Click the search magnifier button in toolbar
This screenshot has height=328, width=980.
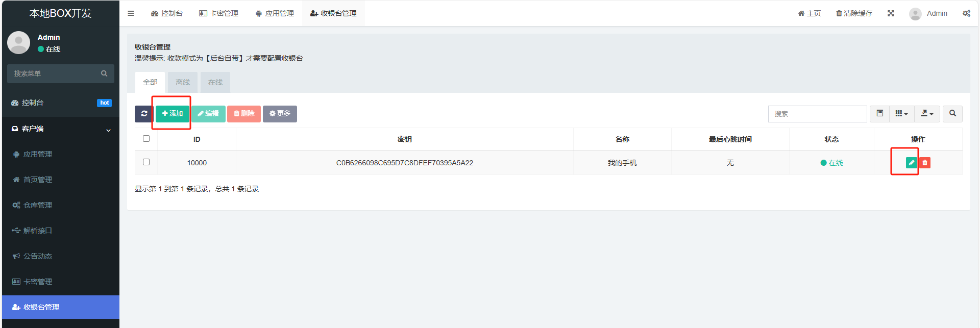pos(952,114)
